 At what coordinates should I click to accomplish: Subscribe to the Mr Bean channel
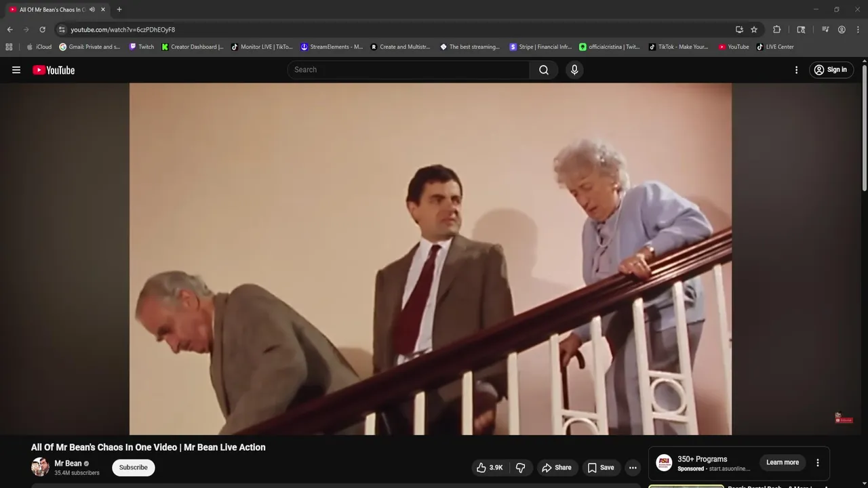click(134, 468)
